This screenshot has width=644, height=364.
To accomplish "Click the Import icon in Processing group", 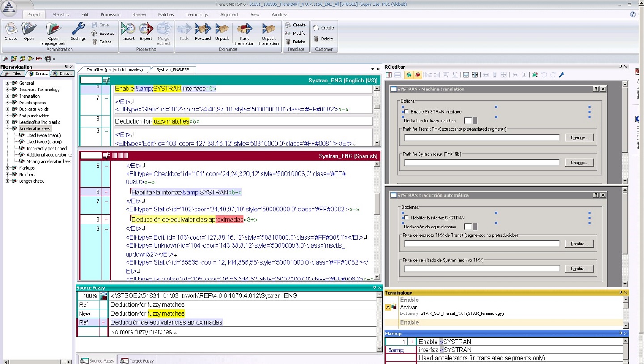I will click(128, 29).
